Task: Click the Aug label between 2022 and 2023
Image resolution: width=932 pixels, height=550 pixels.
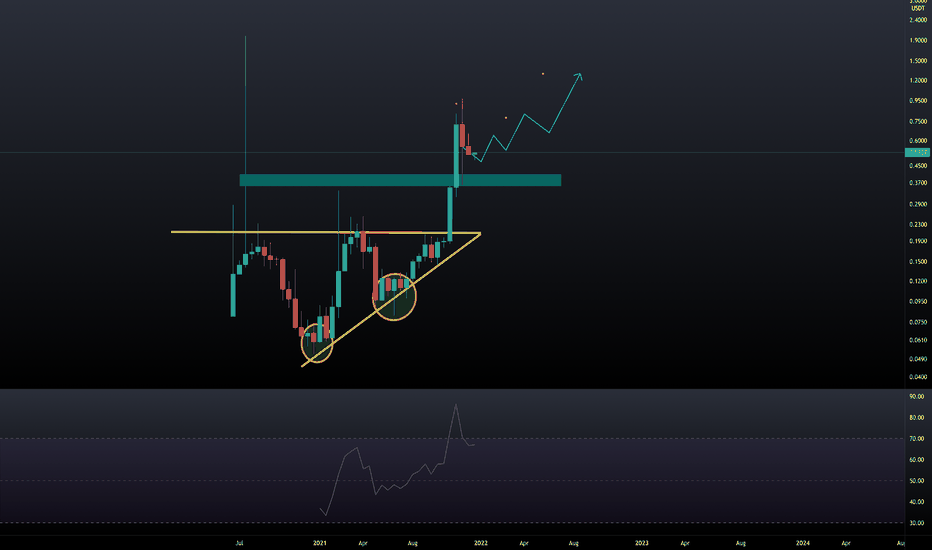Action: tap(574, 543)
